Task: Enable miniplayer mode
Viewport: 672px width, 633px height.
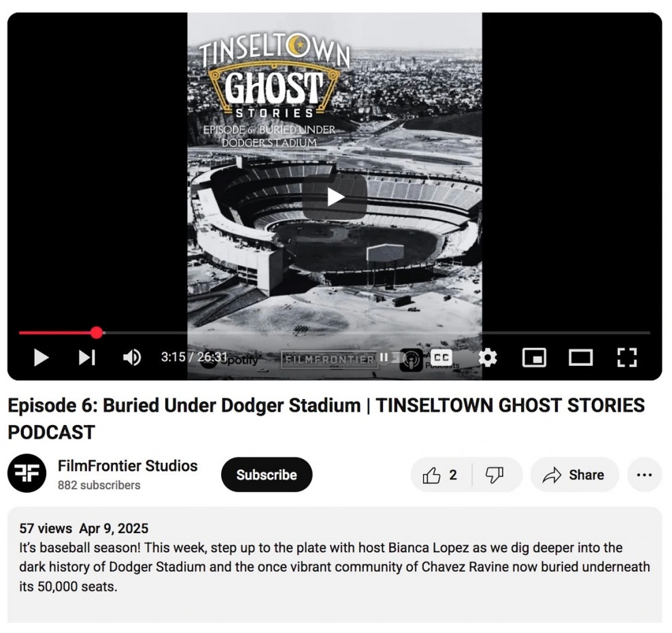Action: point(534,358)
